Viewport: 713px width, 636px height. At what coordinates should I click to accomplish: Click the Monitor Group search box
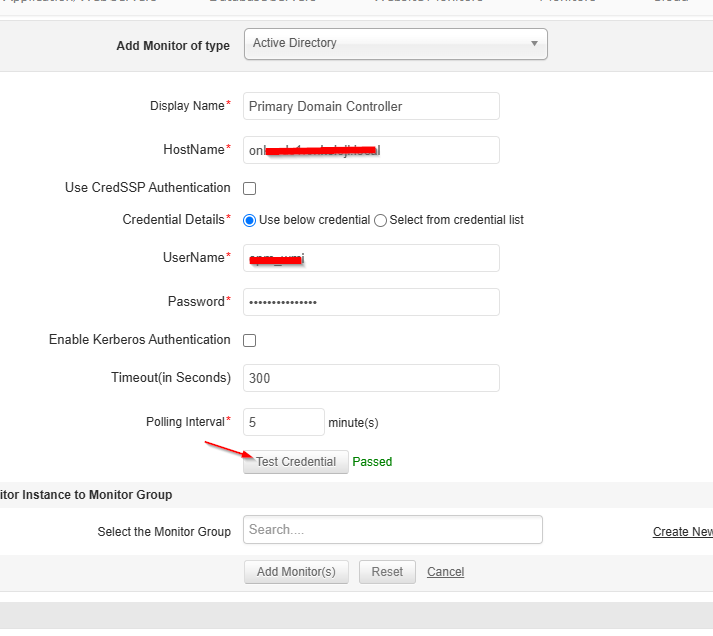[393, 530]
